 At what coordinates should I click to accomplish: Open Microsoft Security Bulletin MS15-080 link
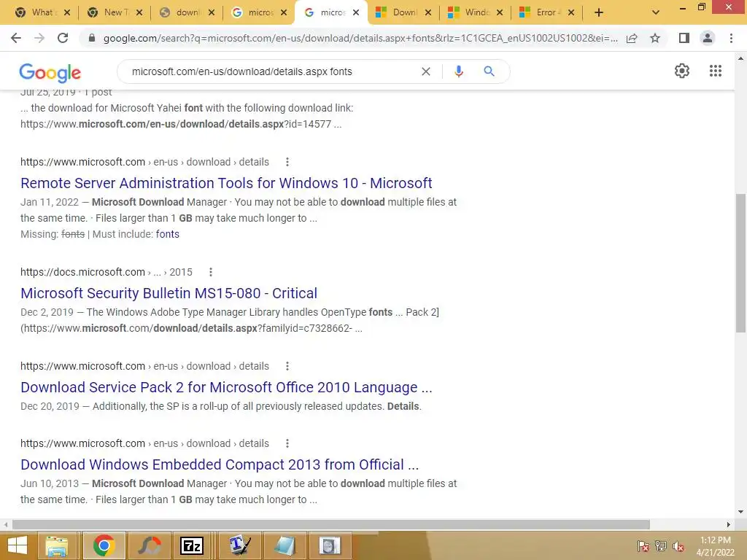[x=169, y=293]
